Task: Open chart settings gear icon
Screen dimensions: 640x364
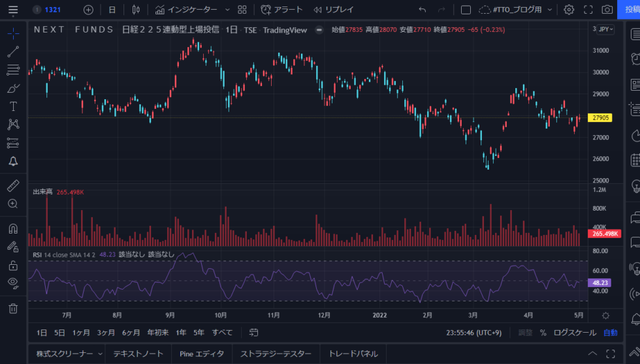Action: [x=569, y=10]
